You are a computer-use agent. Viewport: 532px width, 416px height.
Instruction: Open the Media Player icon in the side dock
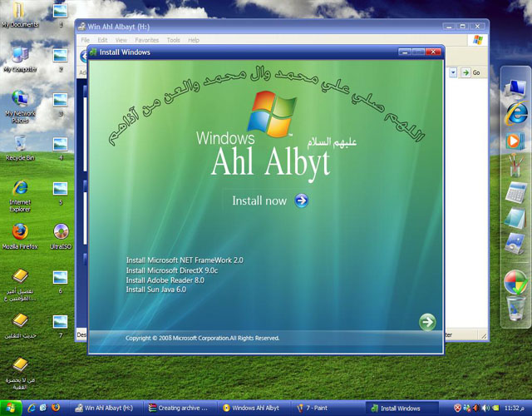pyautogui.click(x=515, y=140)
